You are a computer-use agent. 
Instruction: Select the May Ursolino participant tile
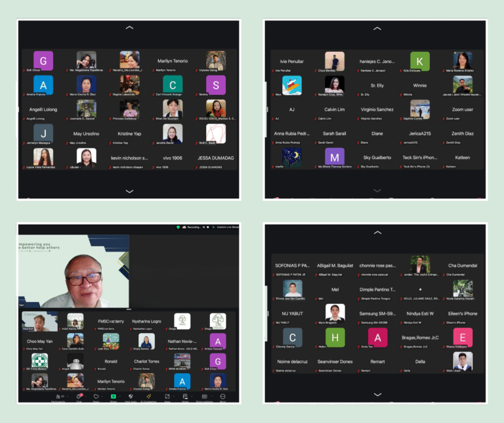86,134
